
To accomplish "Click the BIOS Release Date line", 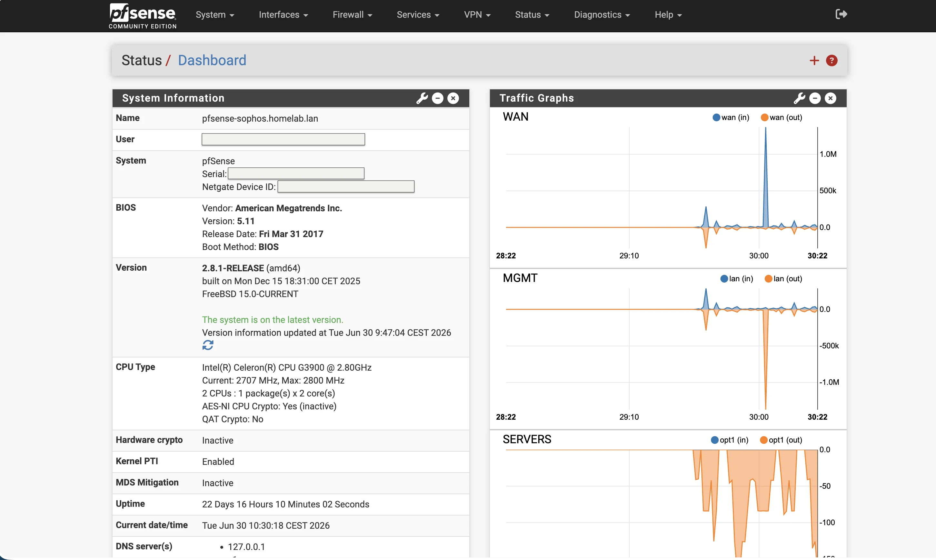I will pos(263,234).
